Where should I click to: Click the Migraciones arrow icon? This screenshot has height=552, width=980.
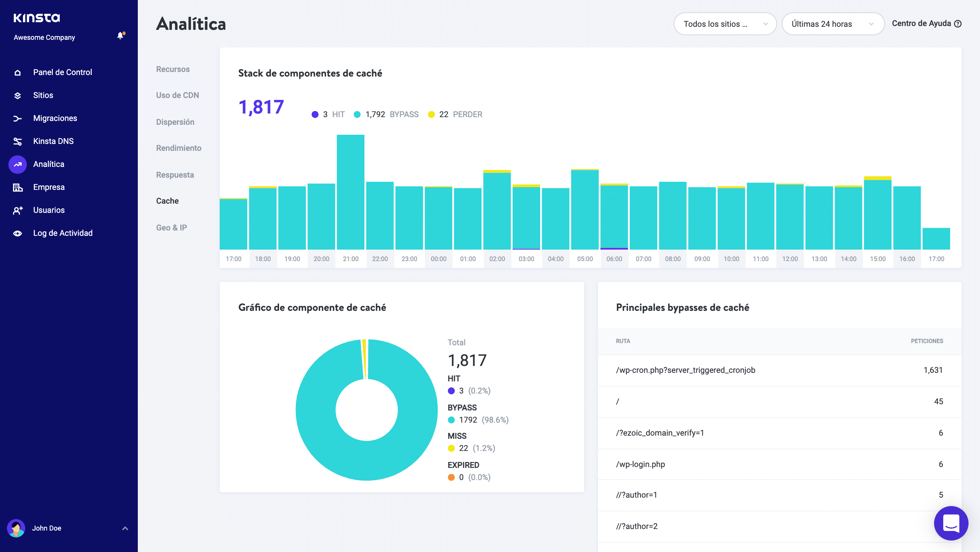pyautogui.click(x=18, y=119)
